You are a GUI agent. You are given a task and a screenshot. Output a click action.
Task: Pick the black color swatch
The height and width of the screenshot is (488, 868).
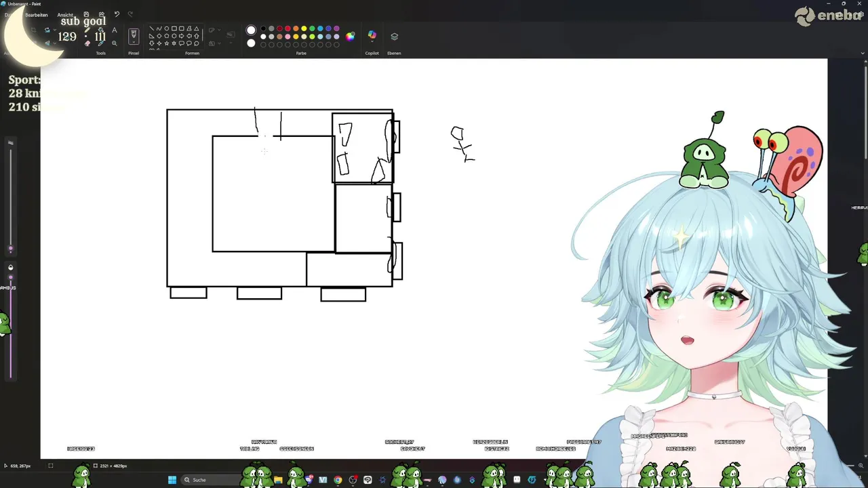click(x=263, y=28)
